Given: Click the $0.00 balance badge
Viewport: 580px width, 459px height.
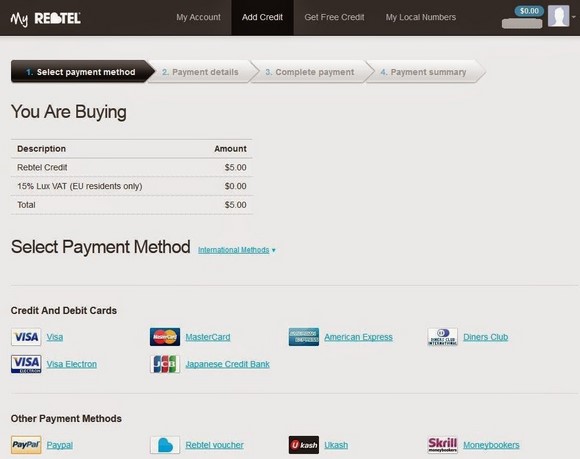Looking at the screenshot, I should tap(529, 11).
